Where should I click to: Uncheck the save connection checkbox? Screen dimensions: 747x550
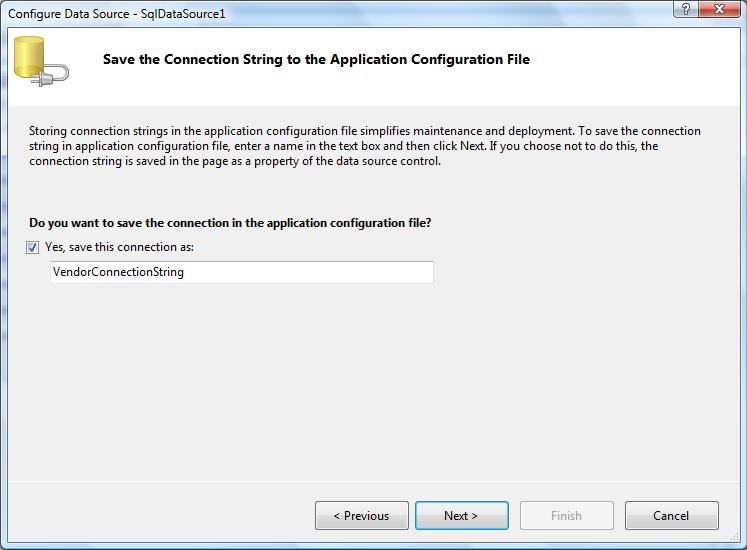(33, 247)
